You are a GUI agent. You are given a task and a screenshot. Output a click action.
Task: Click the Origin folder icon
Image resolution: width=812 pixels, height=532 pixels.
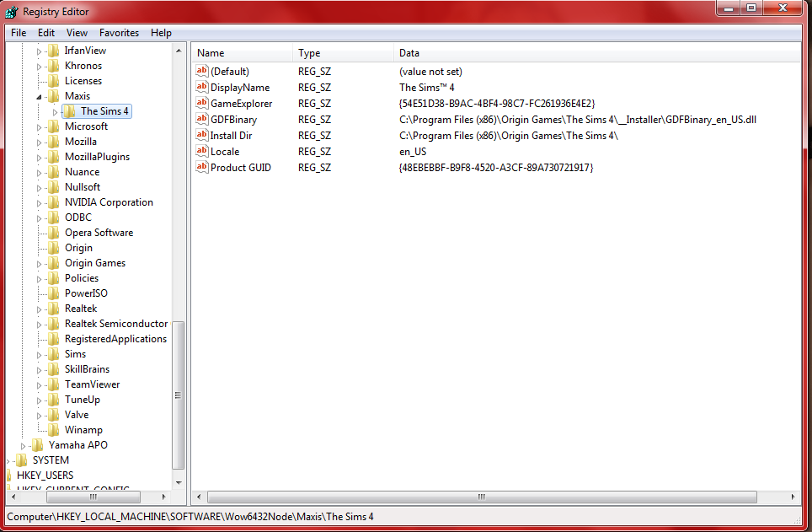click(53, 247)
